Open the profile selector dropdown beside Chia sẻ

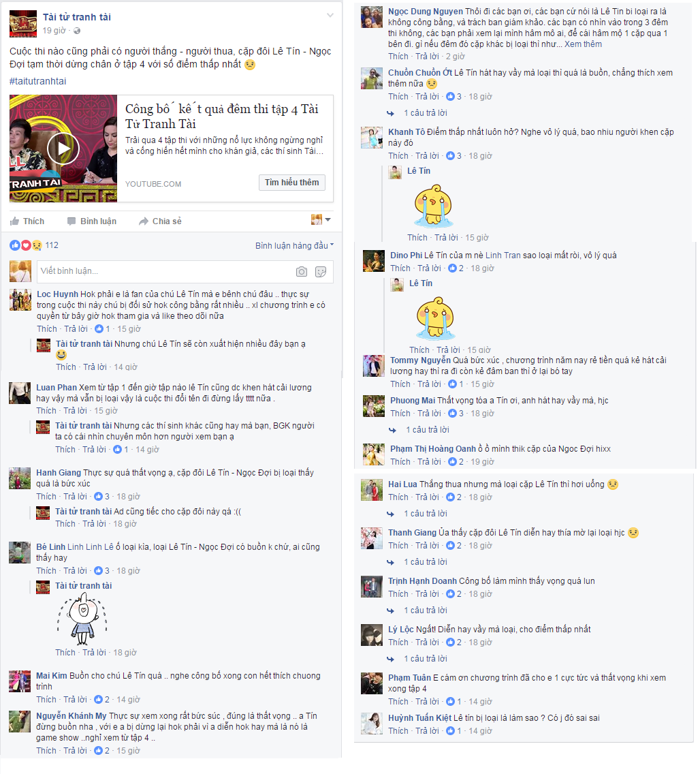[321, 219]
